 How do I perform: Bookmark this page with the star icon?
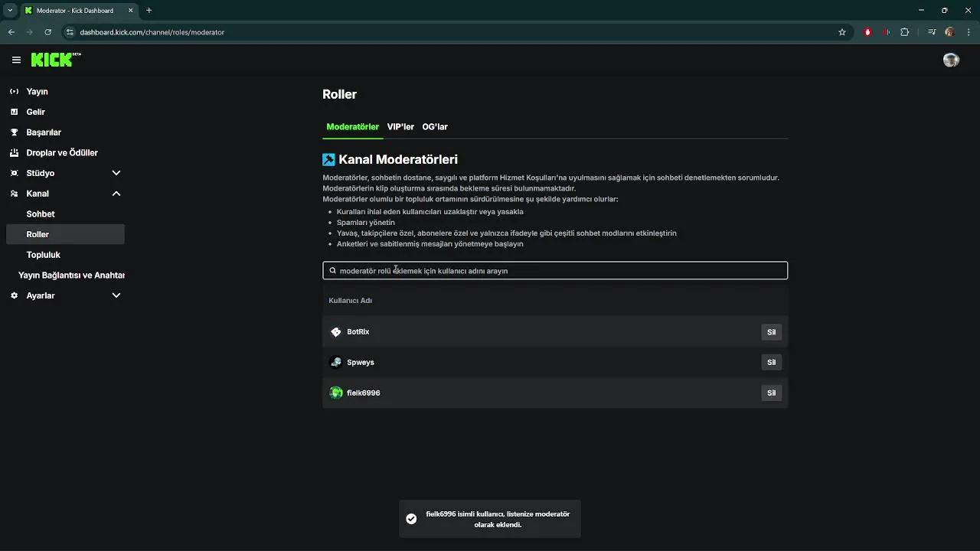point(842,32)
